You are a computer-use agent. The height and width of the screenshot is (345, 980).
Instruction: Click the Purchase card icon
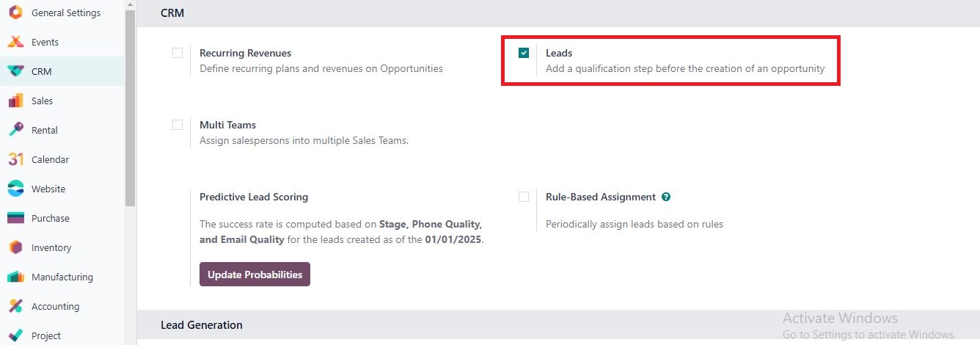pyautogui.click(x=15, y=218)
